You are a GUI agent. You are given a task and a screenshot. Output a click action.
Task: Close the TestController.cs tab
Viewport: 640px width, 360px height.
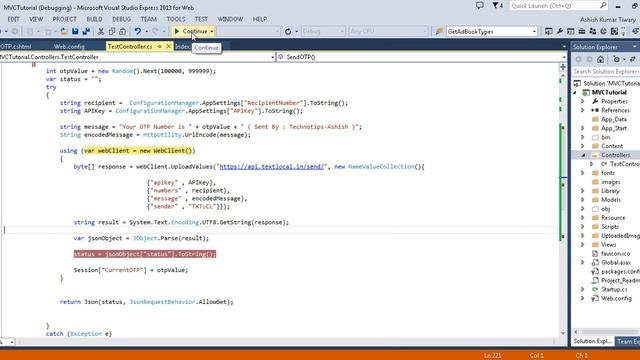[168, 47]
